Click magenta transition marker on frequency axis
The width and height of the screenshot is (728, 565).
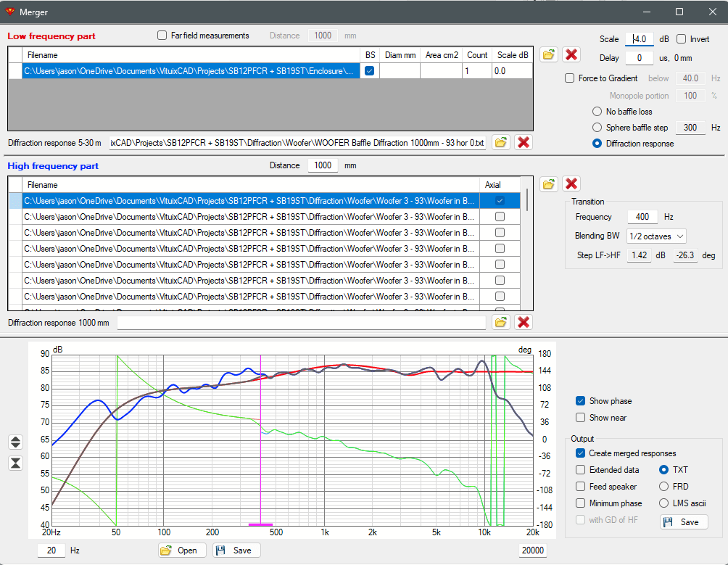(x=260, y=524)
